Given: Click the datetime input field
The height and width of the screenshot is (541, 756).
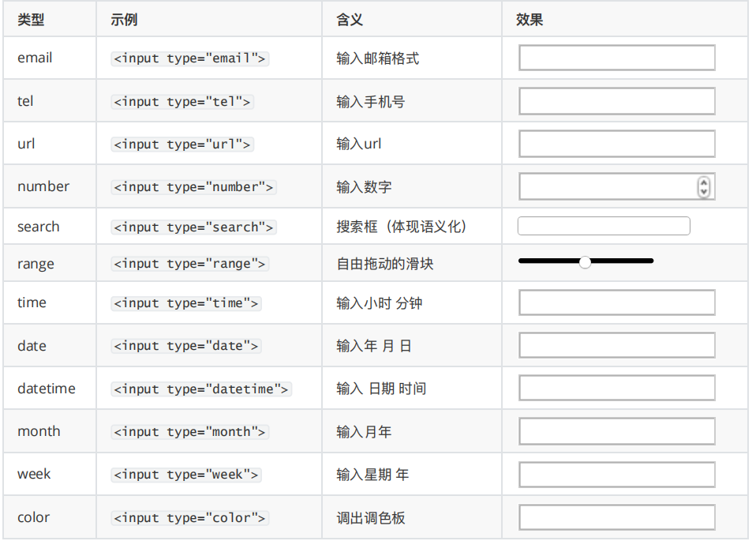Looking at the screenshot, I should point(616,388).
